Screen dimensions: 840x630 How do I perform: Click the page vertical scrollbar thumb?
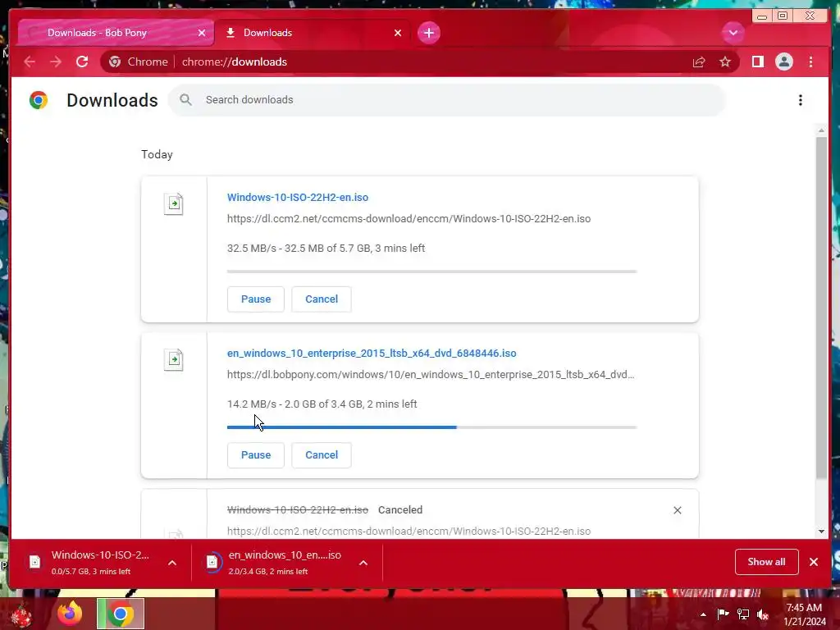pos(821,308)
